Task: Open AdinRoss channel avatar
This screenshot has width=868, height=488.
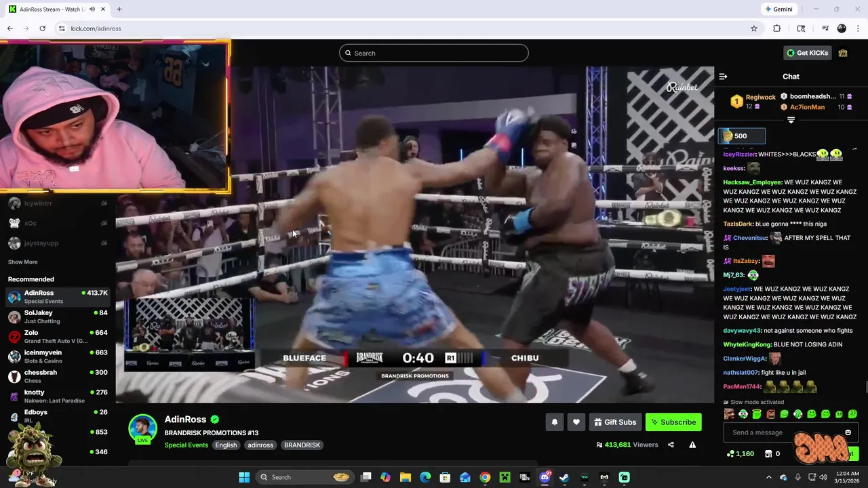Action: coord(142,428)
